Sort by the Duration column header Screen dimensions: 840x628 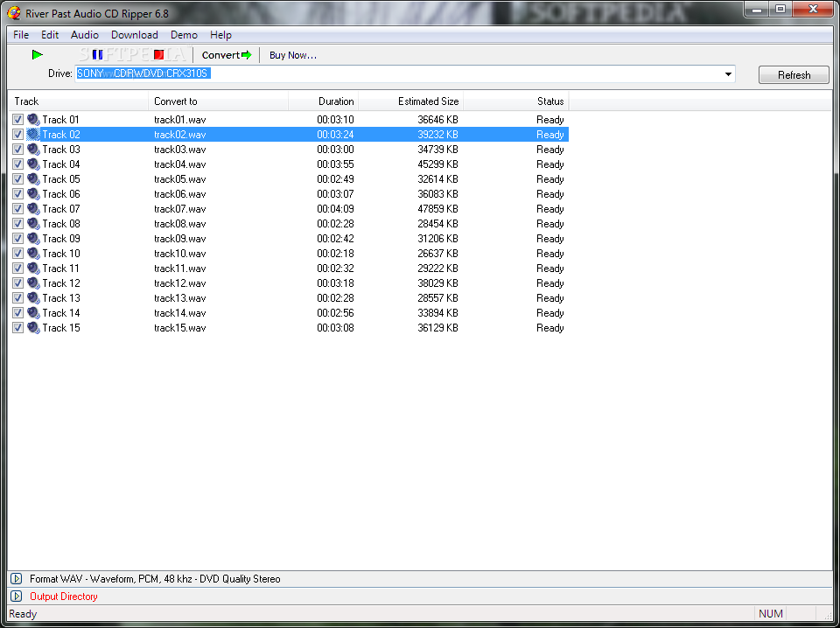[x=324, y=101]
